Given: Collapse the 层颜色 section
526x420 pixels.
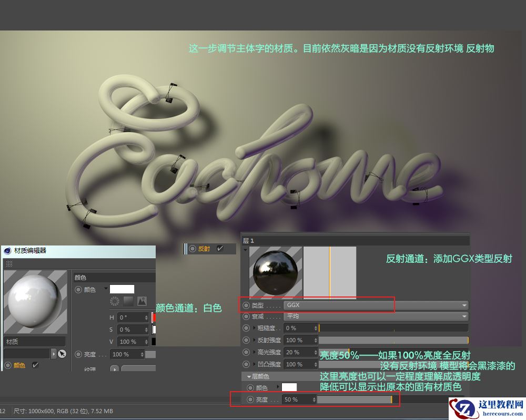Looking at the screenshot, I should (249, 376).
